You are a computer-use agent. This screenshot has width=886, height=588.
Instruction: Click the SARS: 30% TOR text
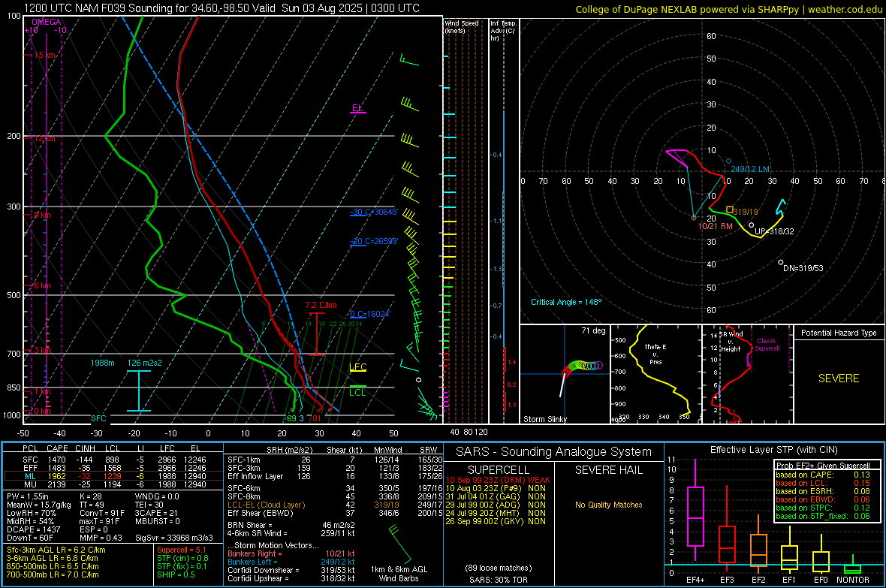coord(498,580)
